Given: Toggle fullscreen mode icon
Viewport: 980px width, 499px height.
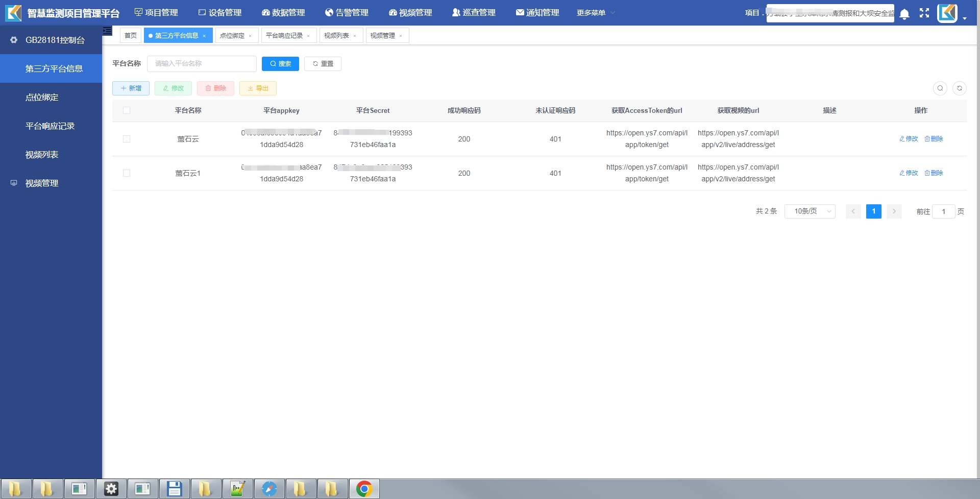Looking at the screenshot, I should (x=924, y=13).
